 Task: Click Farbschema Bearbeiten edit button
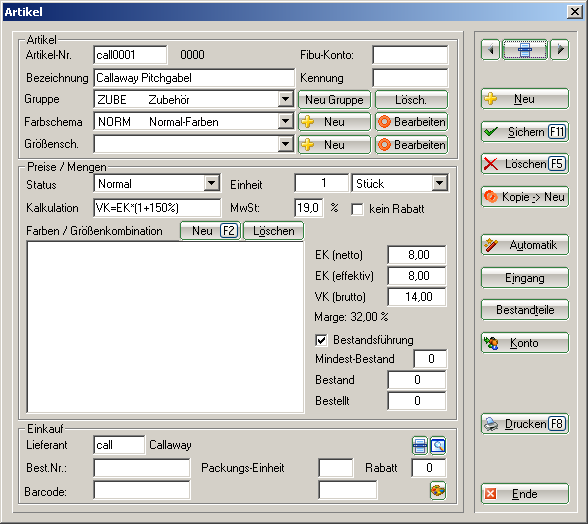[411, 122]
